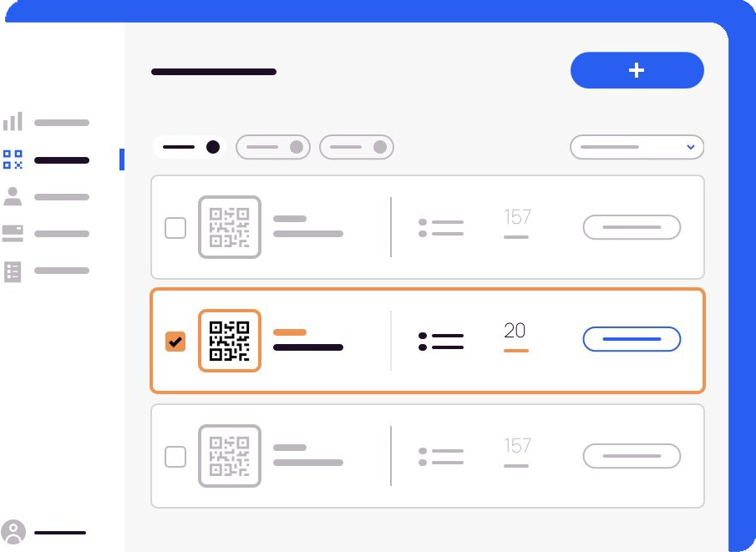Screen dimensions: 756x552
Task: Toggle the third gray filter pill
Action: click(357, 147)
